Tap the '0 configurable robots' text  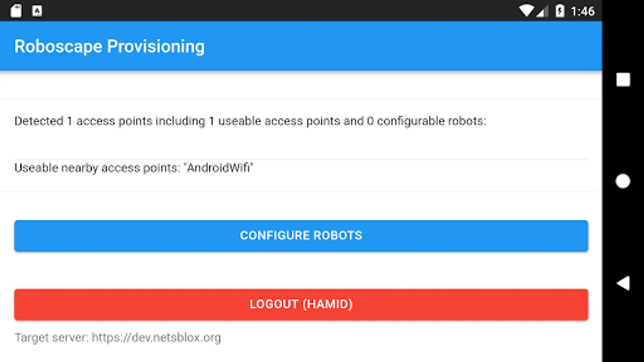[426, 121]
